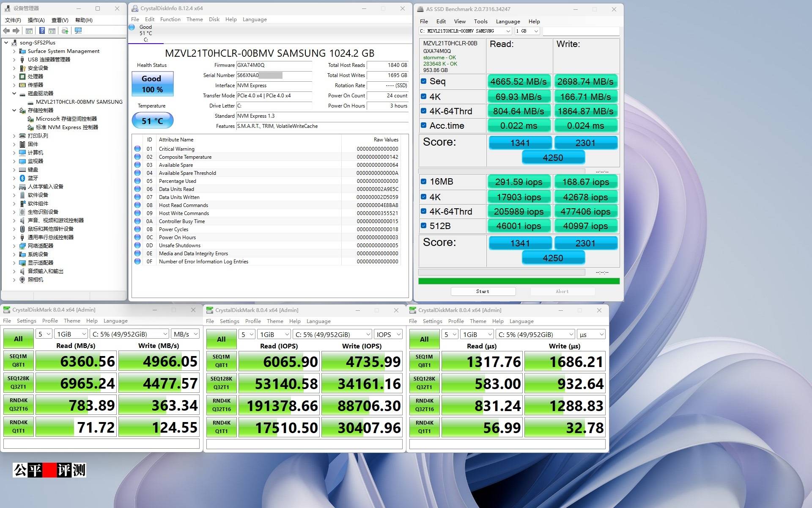812x508 pixels.
Task: Open Tools menu in AS SSD Benchmark
Action: click(480, 22)
